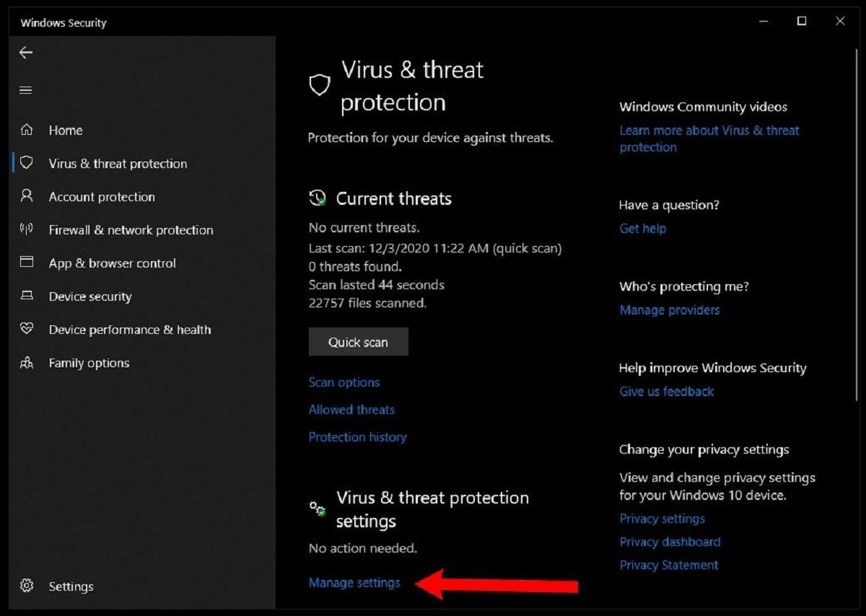Image resolution: width=866 pixels, height=616 pixels.
Task: Click the Family options people icon
Action: [x=27, y=363]
